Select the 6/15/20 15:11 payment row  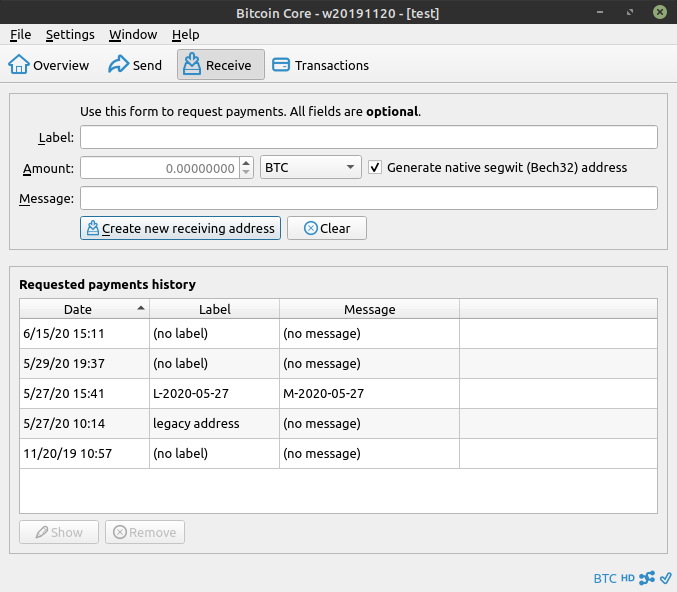point(338,333)
